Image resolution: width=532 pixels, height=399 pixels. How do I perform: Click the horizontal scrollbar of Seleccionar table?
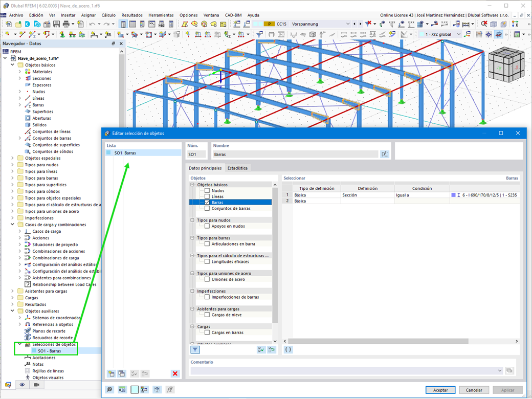pos(379,341)
